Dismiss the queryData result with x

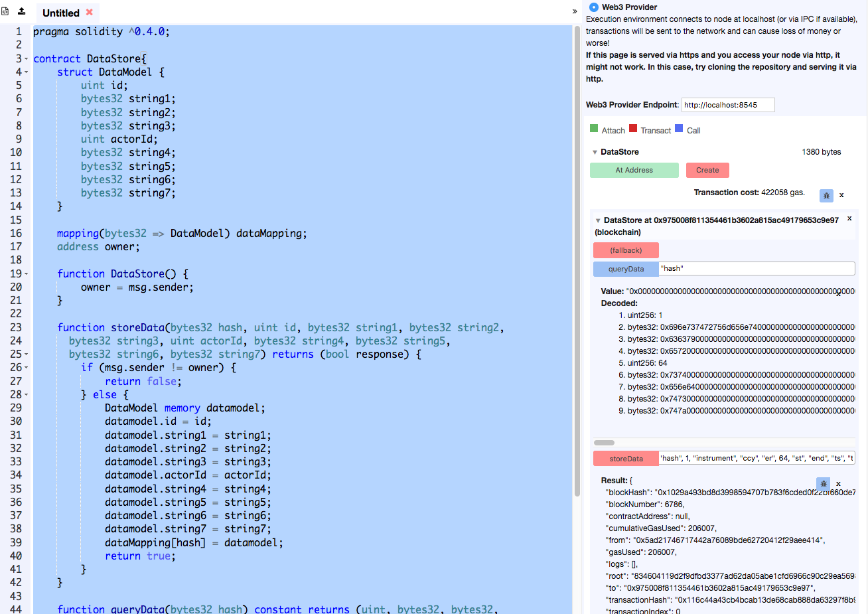click(x=839, y=293)
